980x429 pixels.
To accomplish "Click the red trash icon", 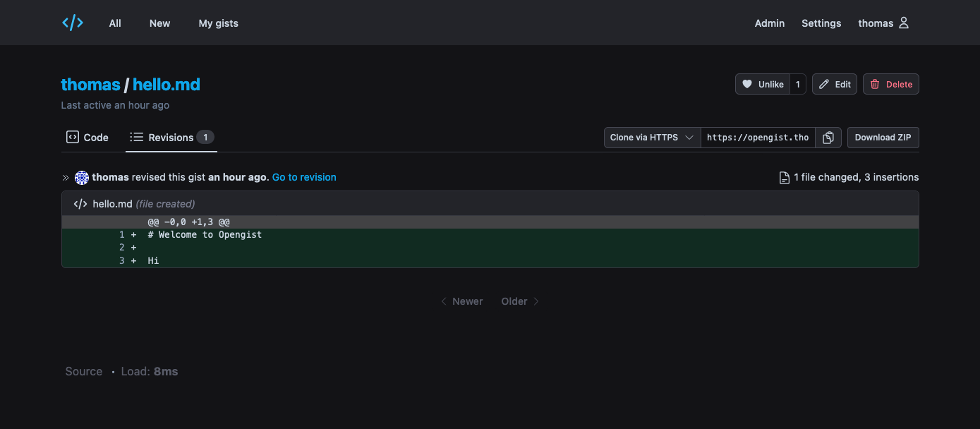I will pyautogui.click(x=875, y=84).
